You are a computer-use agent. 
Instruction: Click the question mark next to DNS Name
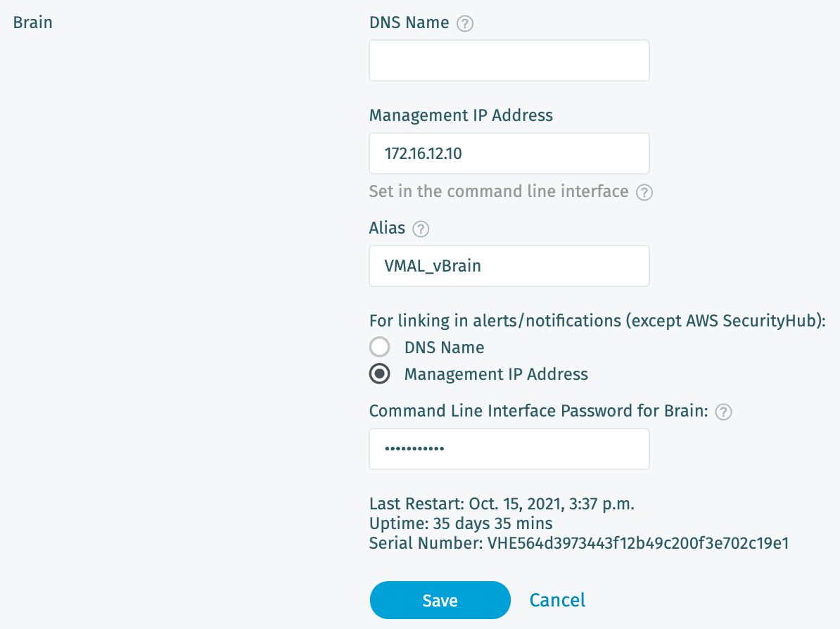[465, 23]
